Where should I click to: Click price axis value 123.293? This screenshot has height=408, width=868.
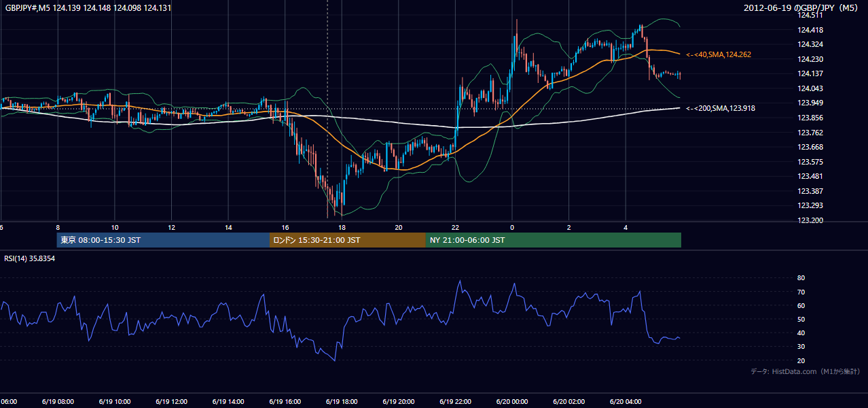point(810,205)
